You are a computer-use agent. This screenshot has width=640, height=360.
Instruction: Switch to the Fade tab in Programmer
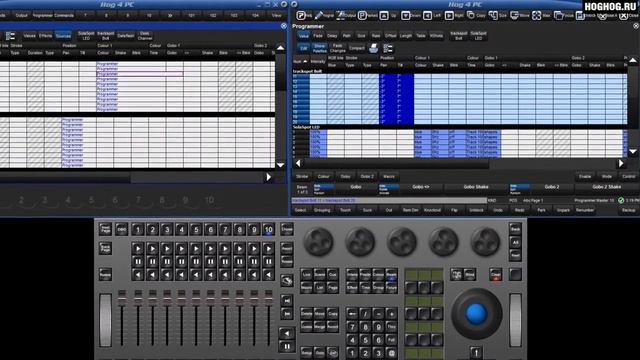point(318,36)
